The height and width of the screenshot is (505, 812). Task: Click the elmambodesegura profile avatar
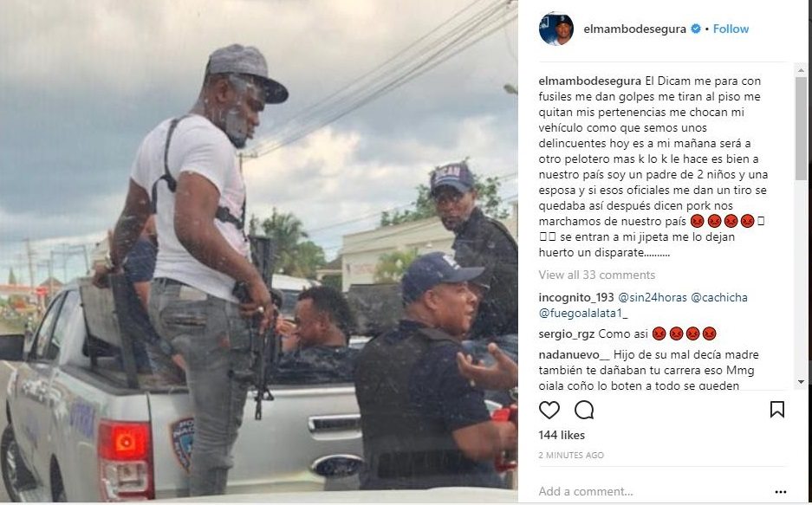(555, 29)
